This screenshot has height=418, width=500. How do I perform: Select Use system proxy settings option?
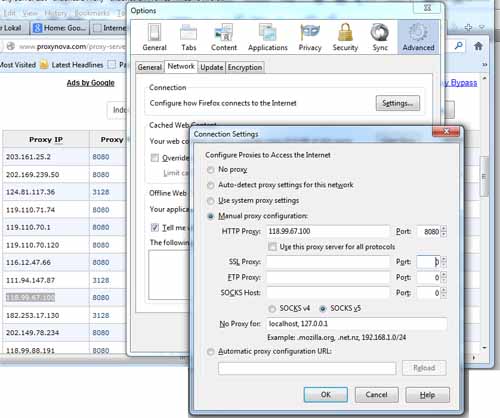pyautogui.click(x=210, y=201)
